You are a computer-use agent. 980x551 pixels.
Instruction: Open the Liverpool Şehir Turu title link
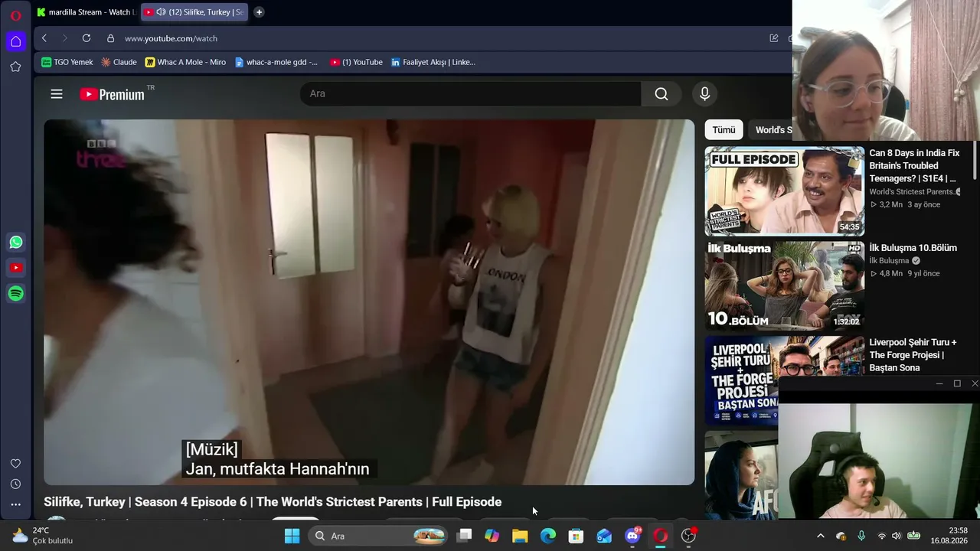tap(913, 355)
